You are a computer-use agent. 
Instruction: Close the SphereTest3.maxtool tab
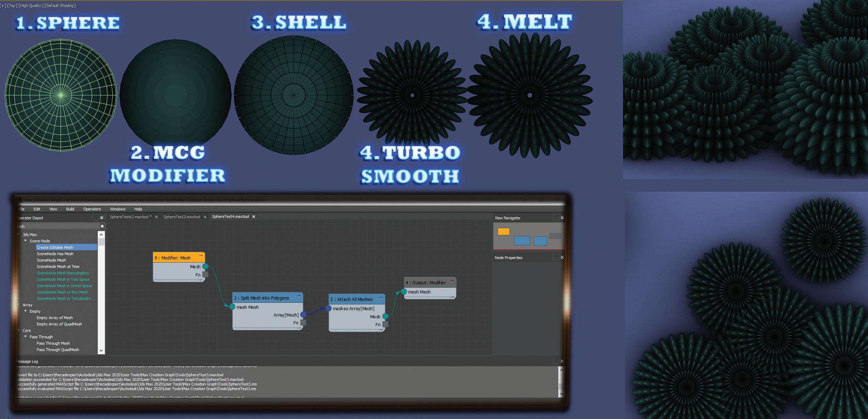coord(205,217)
